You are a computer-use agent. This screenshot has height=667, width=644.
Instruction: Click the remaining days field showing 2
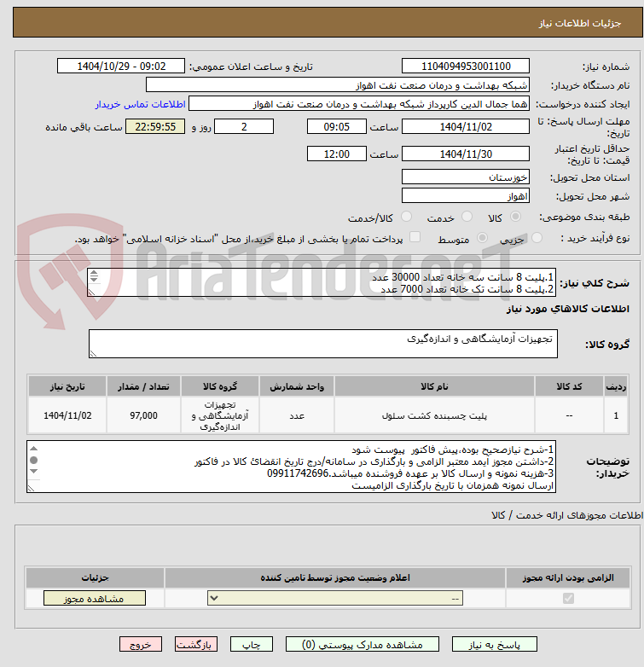click(244, 127)
